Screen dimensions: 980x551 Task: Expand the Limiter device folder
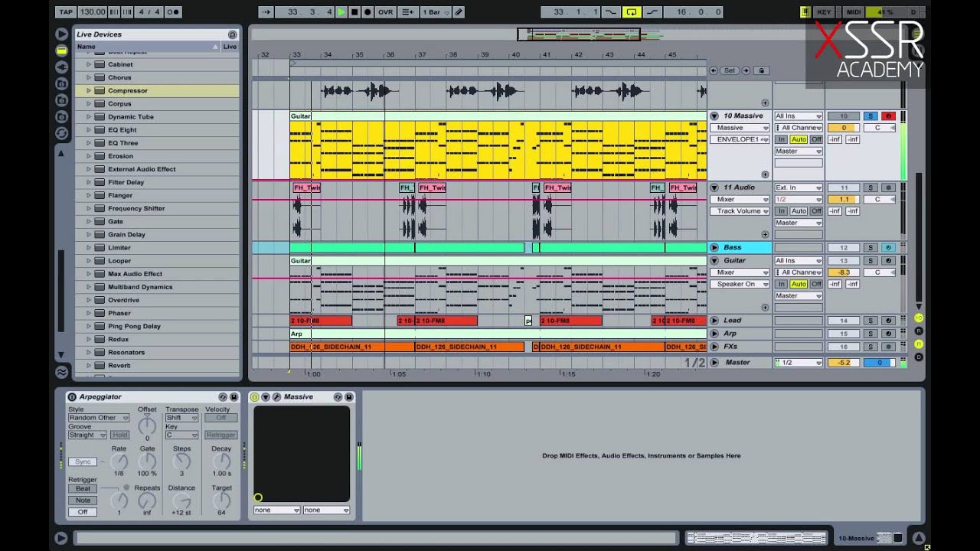coord(89,248)
